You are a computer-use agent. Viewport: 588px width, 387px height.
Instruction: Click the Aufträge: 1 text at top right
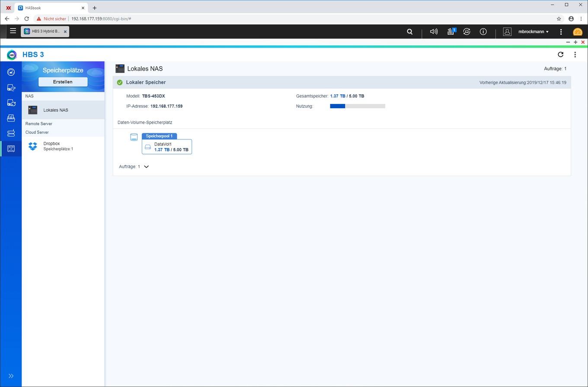(x=555, y=68)
